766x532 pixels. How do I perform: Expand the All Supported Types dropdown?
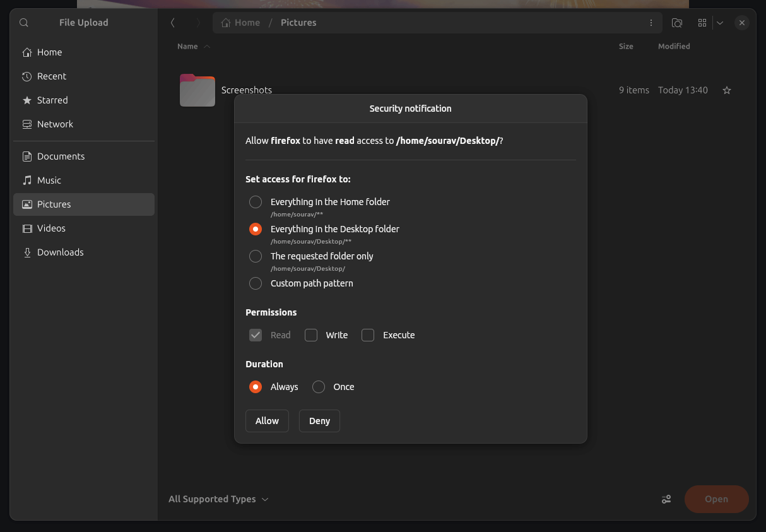coord(218,499)
